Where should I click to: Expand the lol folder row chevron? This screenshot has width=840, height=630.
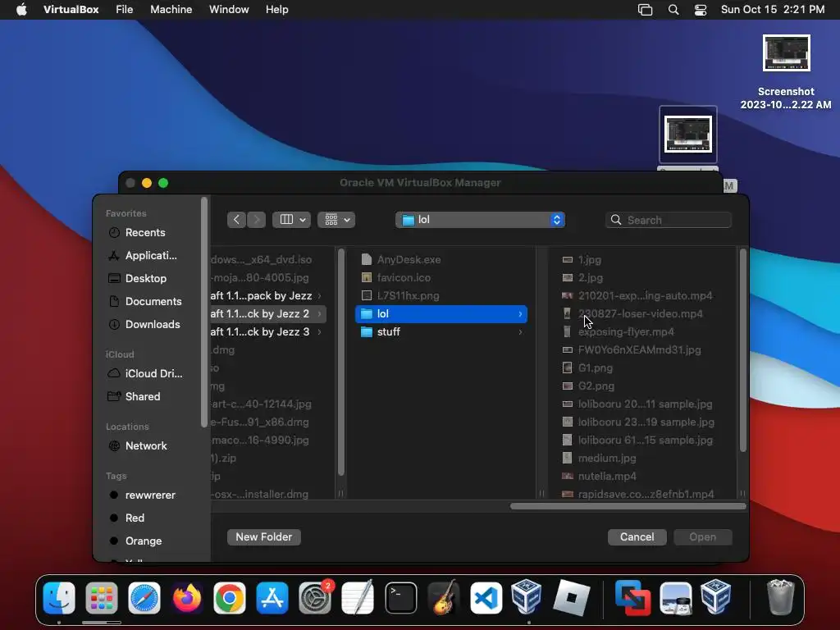(x=520, y=314)
